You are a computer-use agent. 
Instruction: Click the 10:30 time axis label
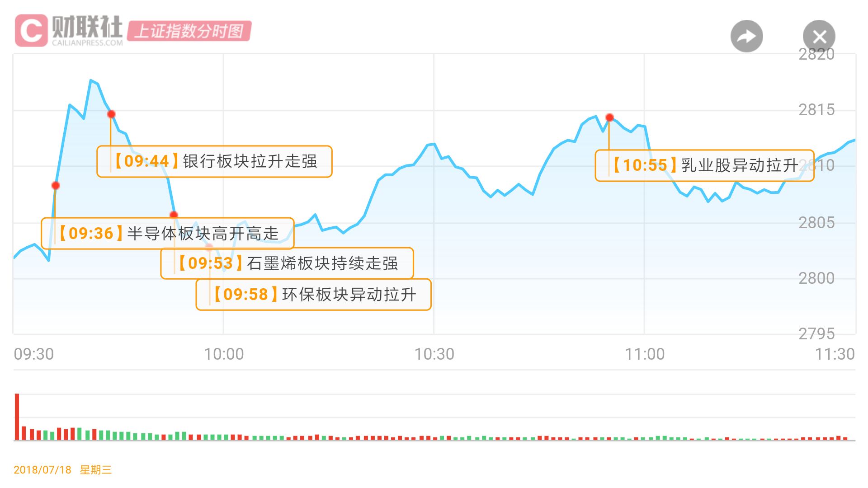(x=434, y=354)
